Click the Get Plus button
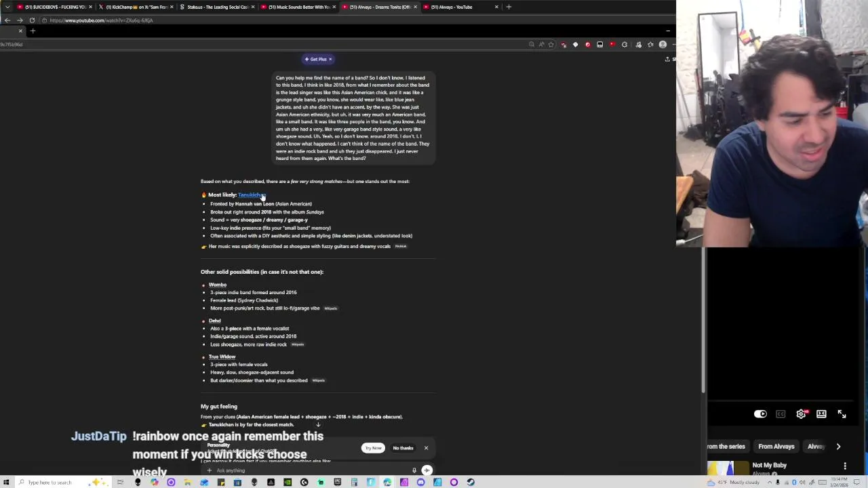 (x=318, y=59)
